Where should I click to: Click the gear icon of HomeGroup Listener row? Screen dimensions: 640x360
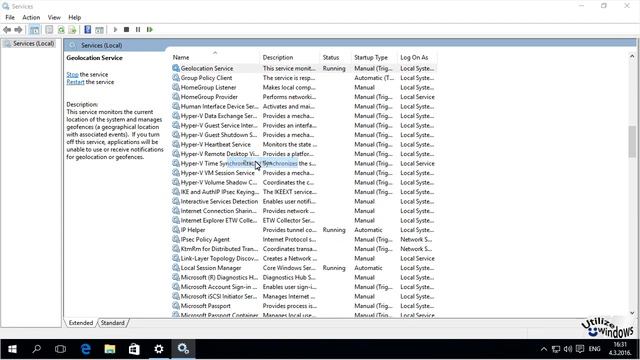pyautogui.click(x=176, y=87)
